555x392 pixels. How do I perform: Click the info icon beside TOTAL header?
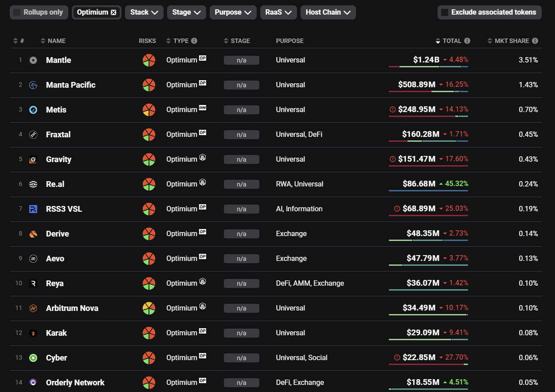pyautogui.click(x=467, y=41)
